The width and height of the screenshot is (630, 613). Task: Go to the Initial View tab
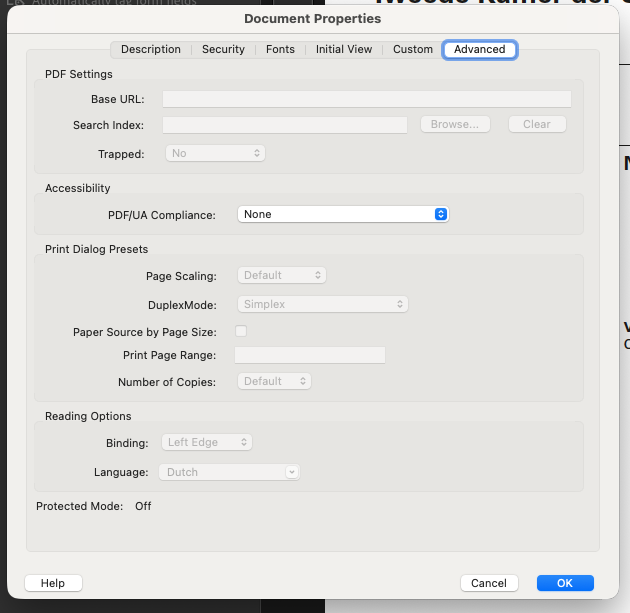[x=344, y=49]
